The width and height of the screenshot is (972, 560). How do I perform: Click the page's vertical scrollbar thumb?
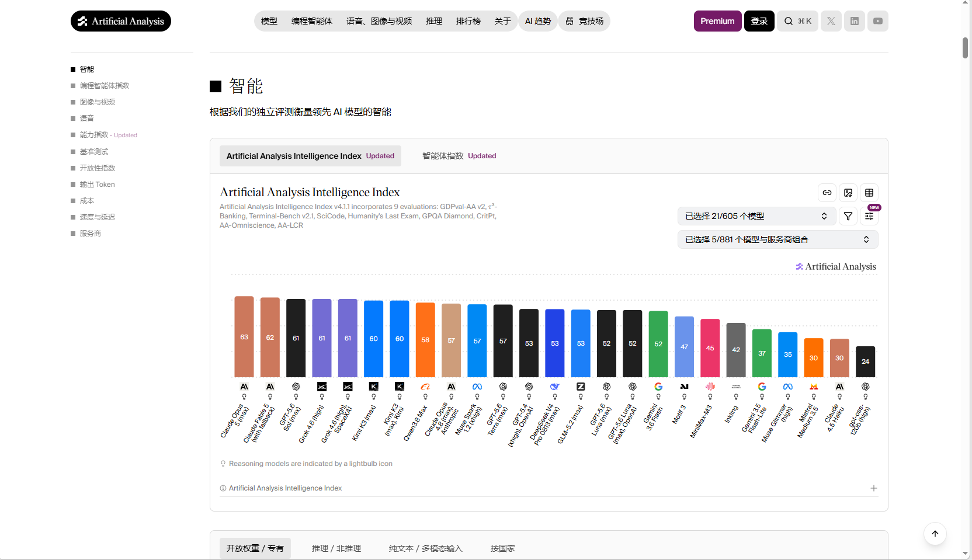point(966,48)
